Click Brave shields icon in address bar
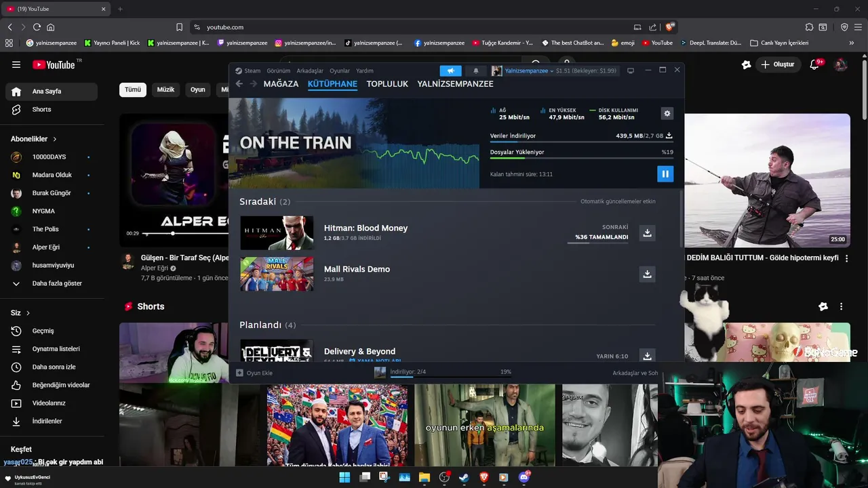 click(670, 27)
